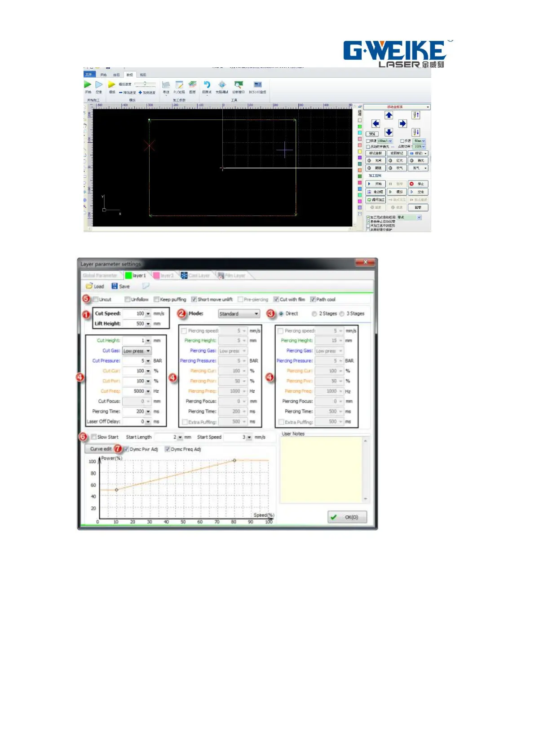Open the Start Speed dropdown

pos(249,437)
